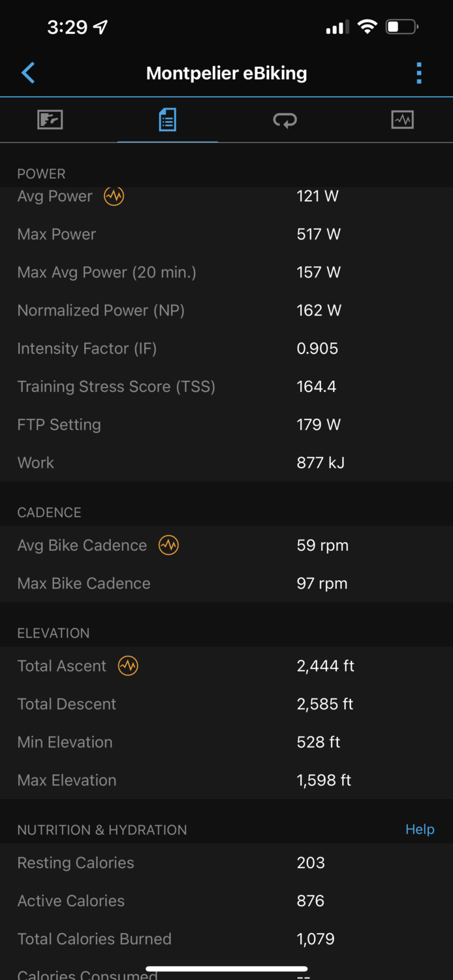
Task: Open the Nutrition & Hydration Help link
Action: pyautogui.click(x=420, y=829)
